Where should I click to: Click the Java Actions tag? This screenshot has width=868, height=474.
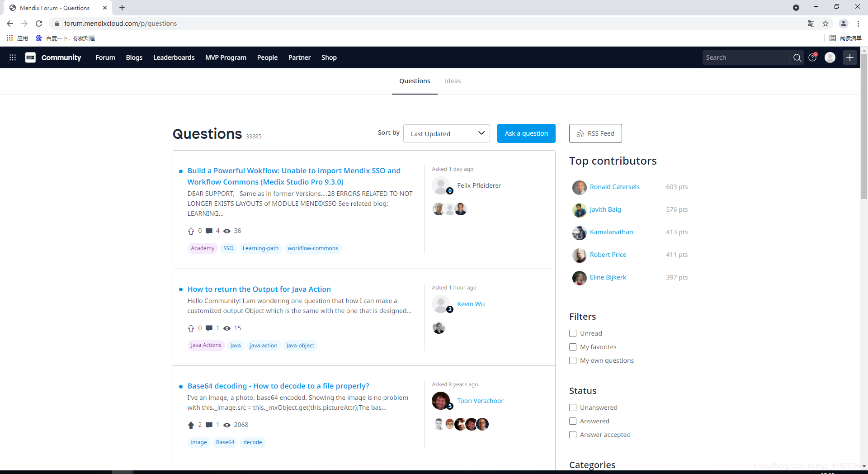click(x=206, y=346)
